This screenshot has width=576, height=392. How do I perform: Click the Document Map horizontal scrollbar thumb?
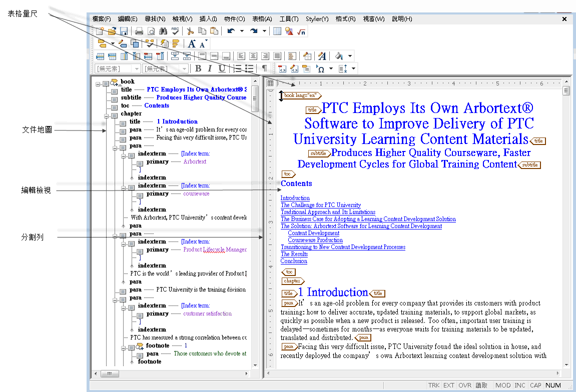click(x=110, y=373)
